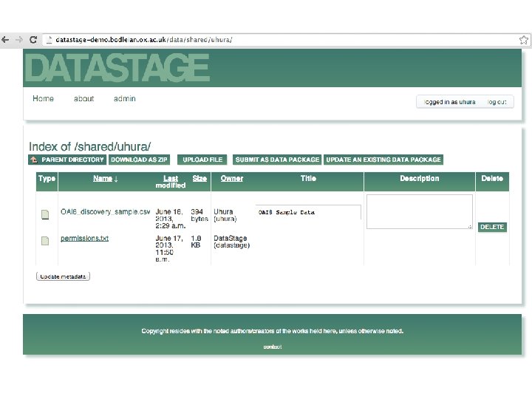Click the contact link in the footer
Viewport: 532px width, 399px height.
pos(273,347)
